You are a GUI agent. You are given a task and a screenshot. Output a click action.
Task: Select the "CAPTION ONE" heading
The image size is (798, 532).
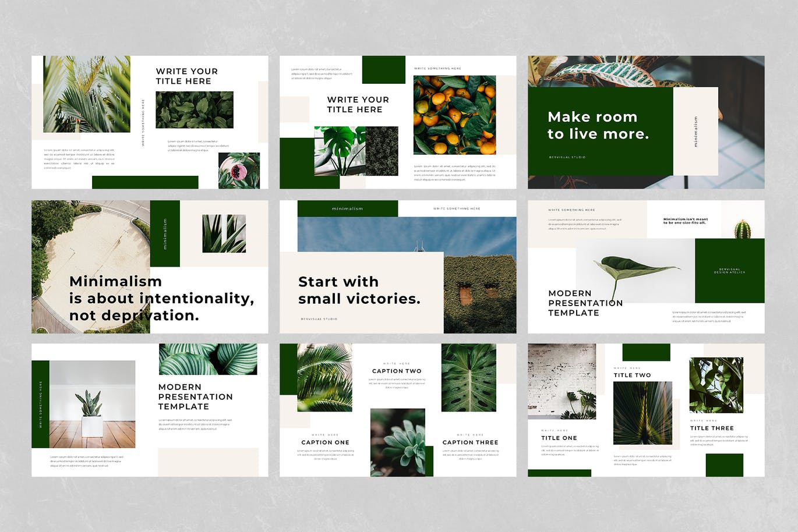pos(325,442)
